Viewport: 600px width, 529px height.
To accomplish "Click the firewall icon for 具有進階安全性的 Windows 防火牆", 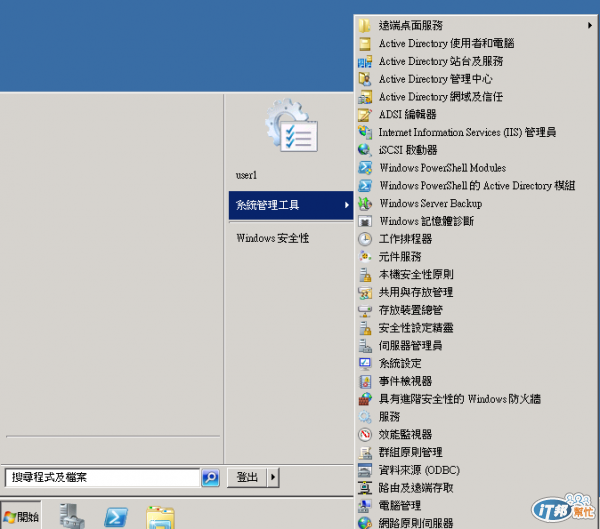I will 365,399.
